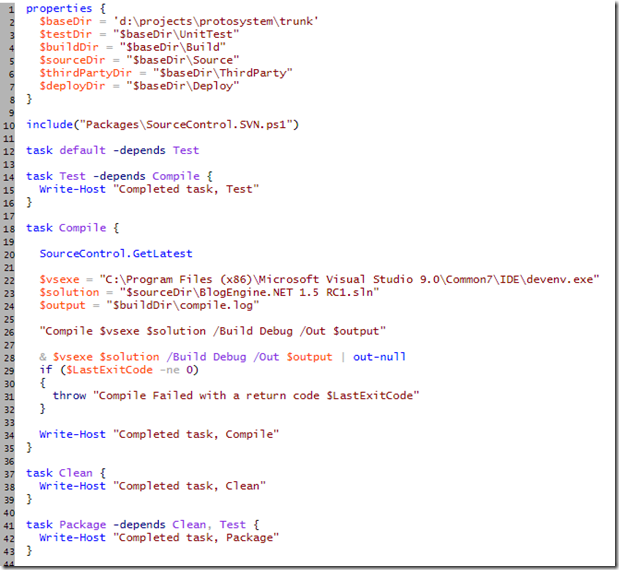Click the 'Clean' task name on line 37
This screenshot has height=570, width=619.
pyautogui.click(x=76, y=473)
